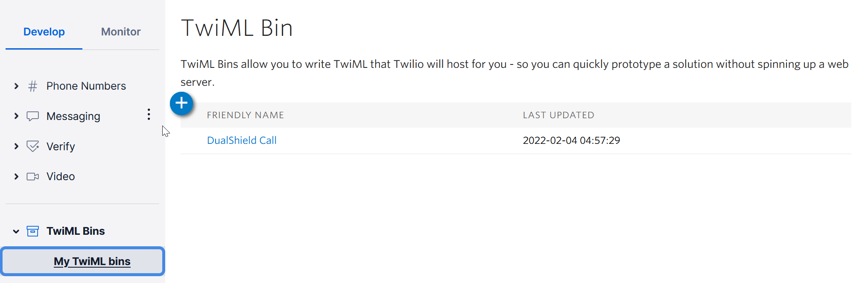
Task: Collapse the TwiML Bins section chevron
Action: pos(16,231)
